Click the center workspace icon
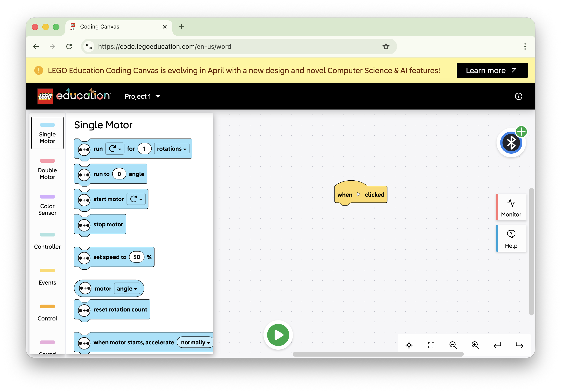 point(409,345)
